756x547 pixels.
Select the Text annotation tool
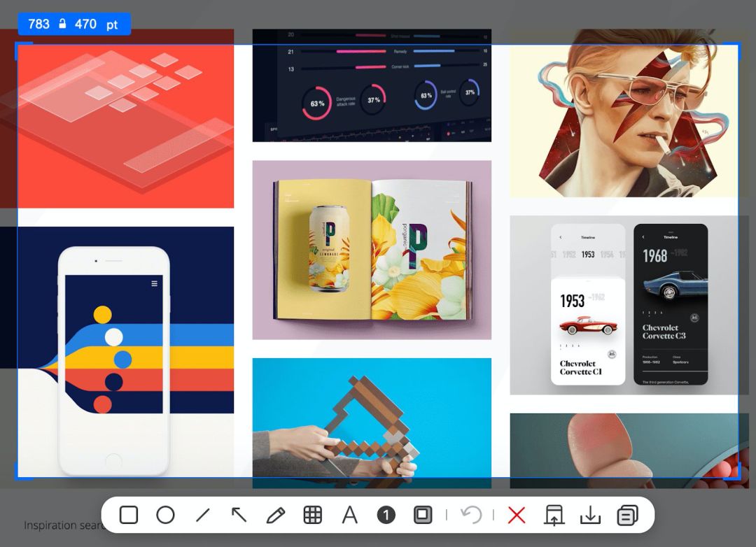349,514
